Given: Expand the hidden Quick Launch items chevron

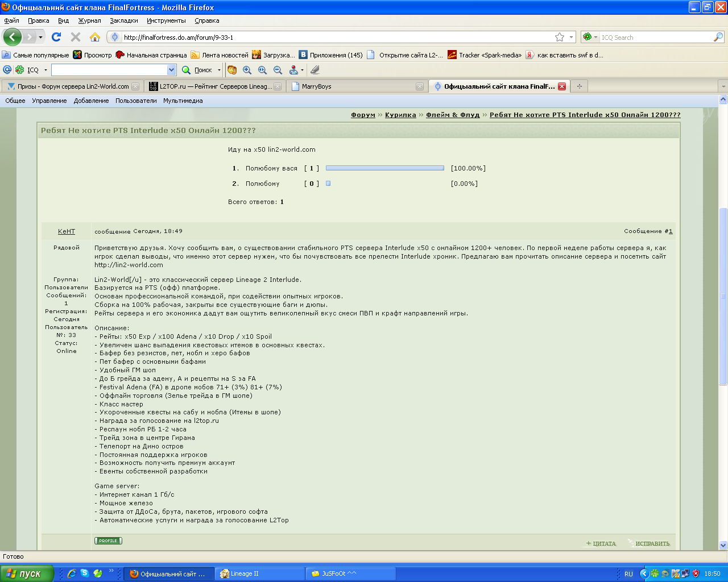Looking at the screenshot, I should [111, 571].
